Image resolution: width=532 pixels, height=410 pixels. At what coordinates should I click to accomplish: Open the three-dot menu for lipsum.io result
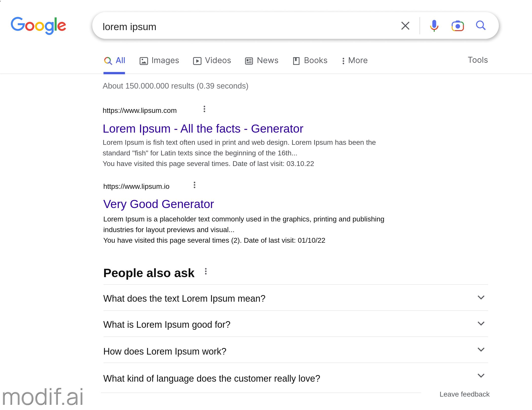tap(195, 185)
